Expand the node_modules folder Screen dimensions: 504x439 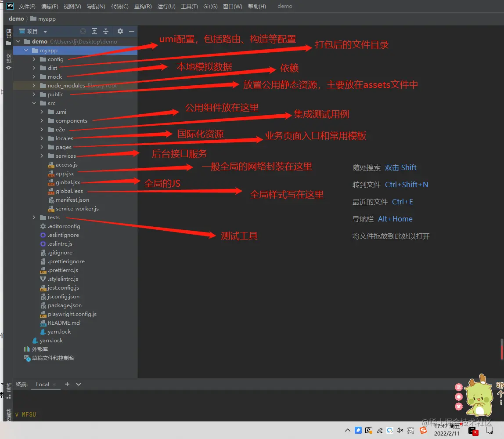tap(34, 86)
